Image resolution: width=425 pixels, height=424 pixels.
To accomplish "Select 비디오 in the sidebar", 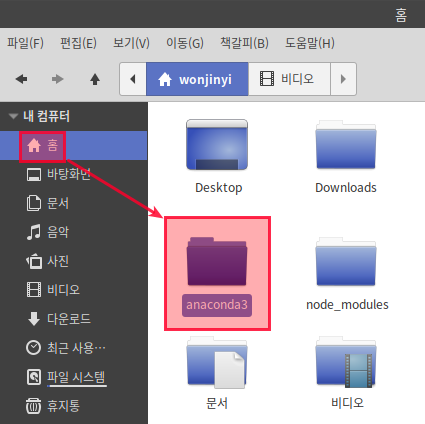I will point(73,290).
